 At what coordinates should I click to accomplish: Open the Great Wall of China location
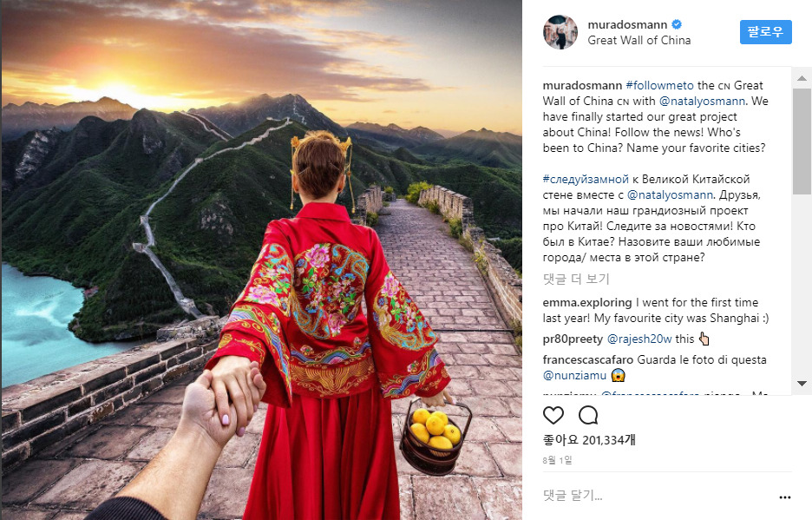click(639, 41)
